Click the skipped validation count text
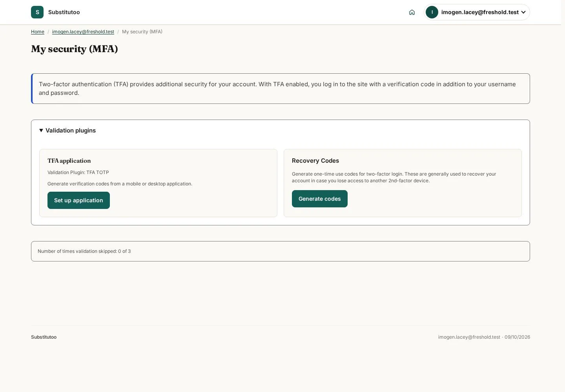 (x=84, y=251)
